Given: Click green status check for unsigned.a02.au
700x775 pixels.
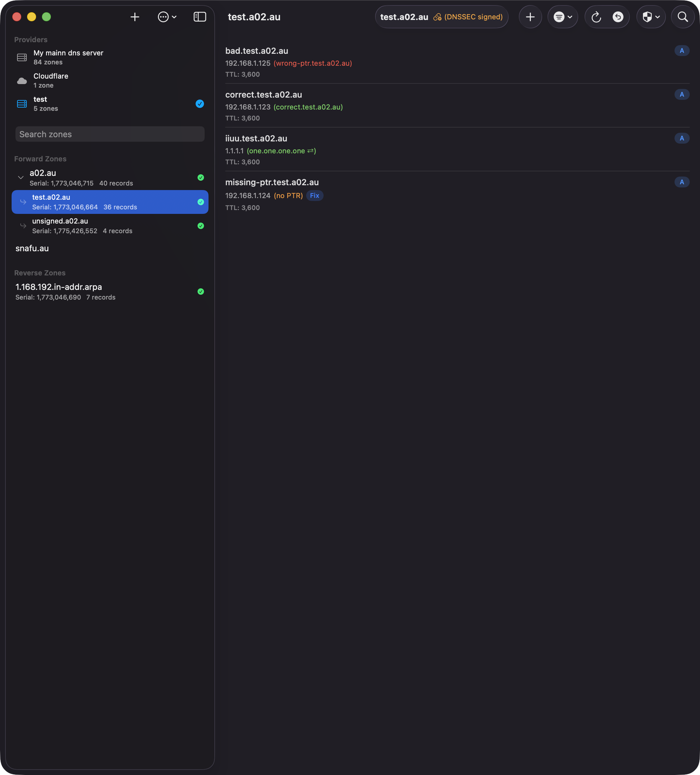Looking at the screenshot, I should (200, 226).
